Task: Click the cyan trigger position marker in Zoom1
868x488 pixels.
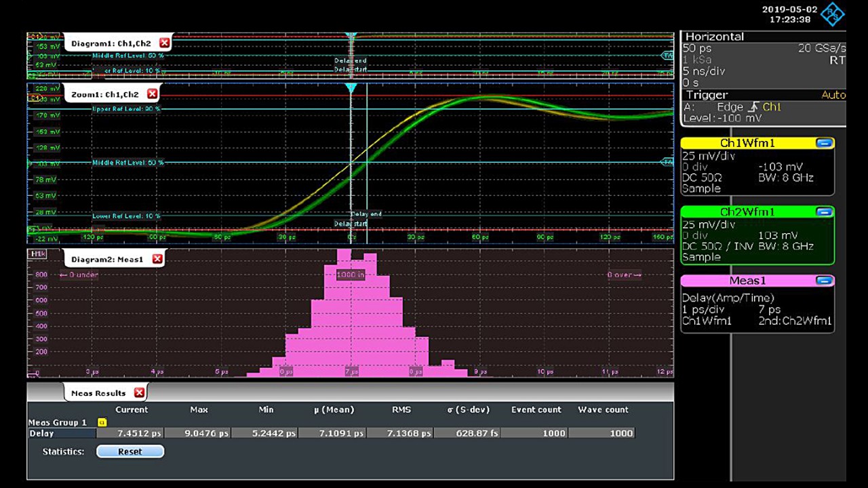Action: tap(351, 89)
